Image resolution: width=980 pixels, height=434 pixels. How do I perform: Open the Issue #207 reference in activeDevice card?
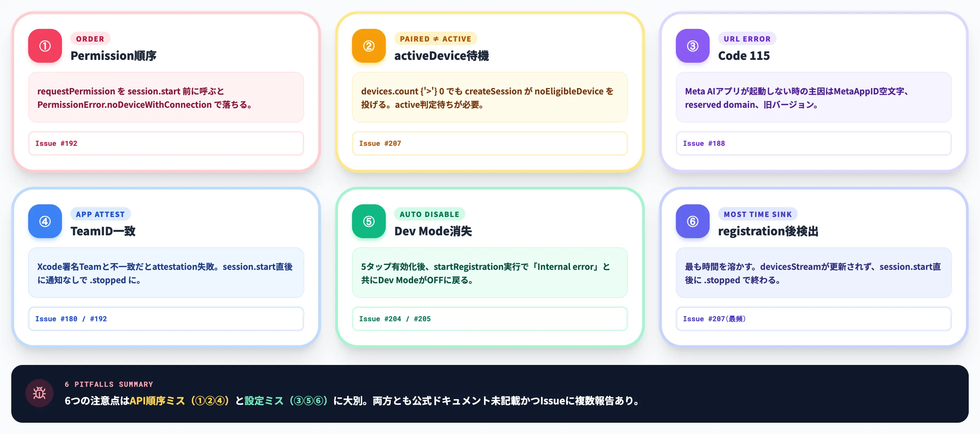[x=490, y=143]
